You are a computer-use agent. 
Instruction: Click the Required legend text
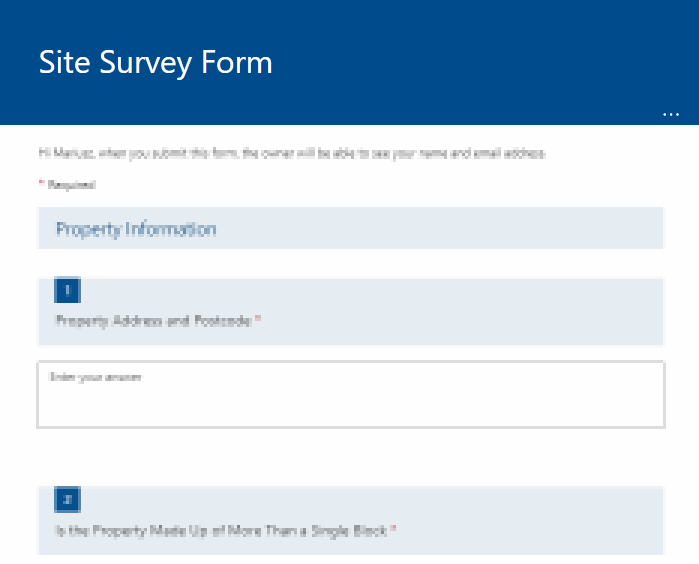click(71, 185)
